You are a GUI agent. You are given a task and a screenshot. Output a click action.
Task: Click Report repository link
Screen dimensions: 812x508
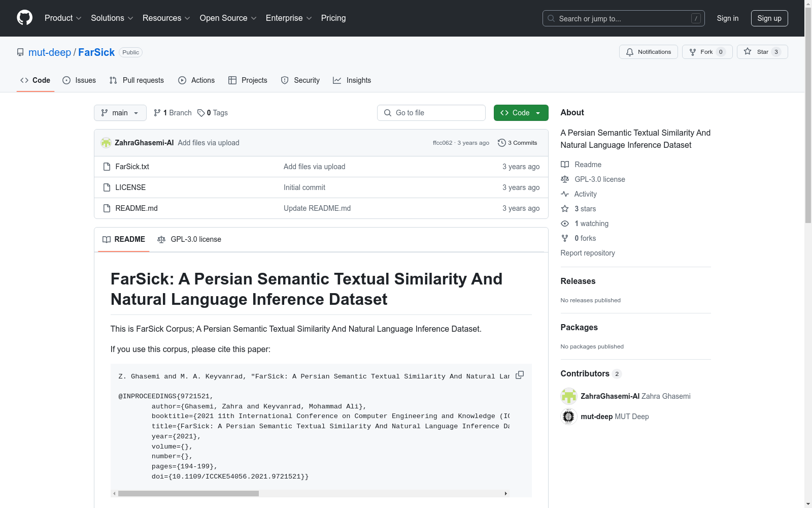click(588, 253)
